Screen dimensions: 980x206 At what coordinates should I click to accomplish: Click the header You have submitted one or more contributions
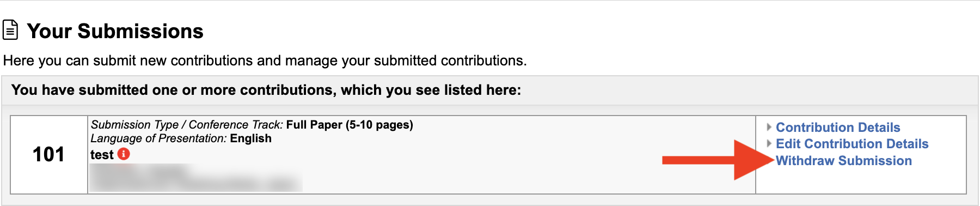(266, 90)
